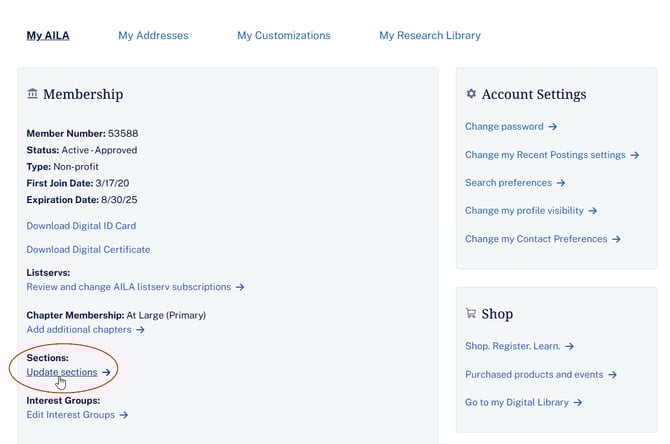This screenshot has width=670, height=444.
Task: Open Add additional chapters link
Action: [x=79, y=329]
